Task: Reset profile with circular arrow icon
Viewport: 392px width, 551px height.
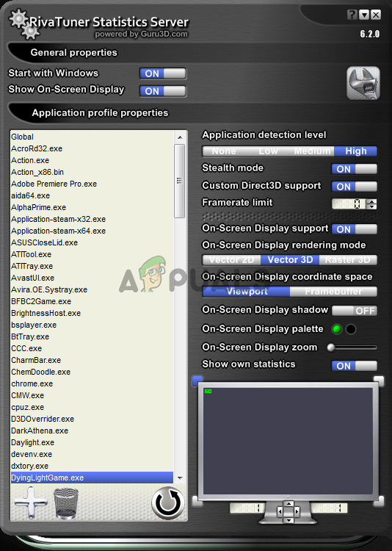Action: click(x=168, y=503)
